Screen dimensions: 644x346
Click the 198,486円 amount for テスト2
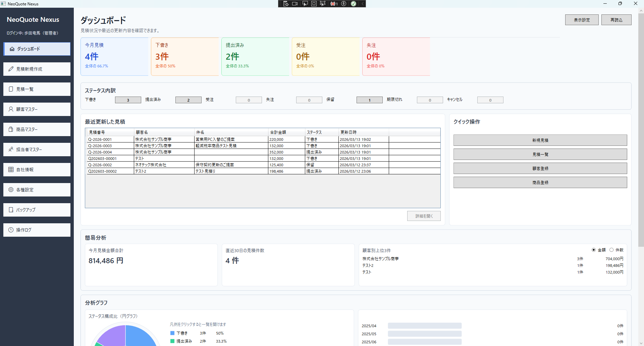coord(614,266)
